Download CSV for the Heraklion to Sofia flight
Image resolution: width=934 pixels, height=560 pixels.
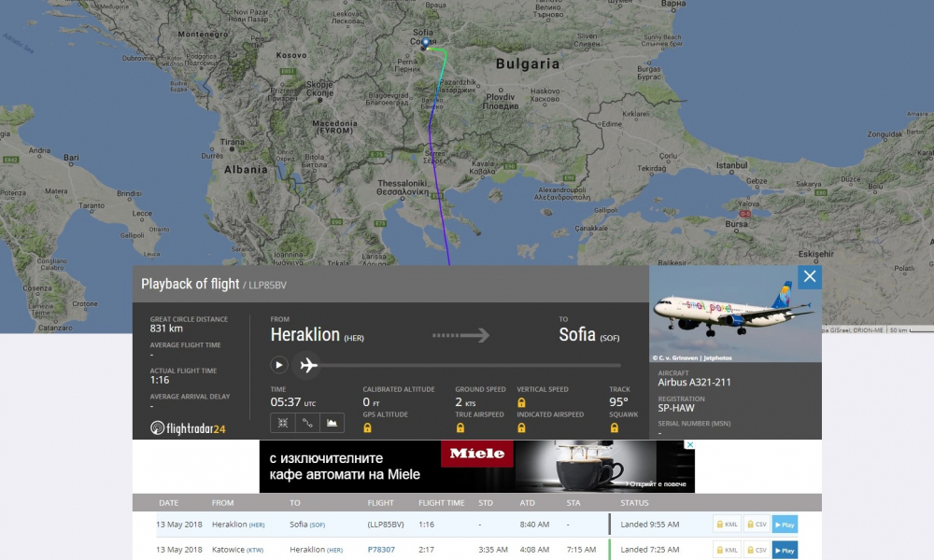pos(757,525)
